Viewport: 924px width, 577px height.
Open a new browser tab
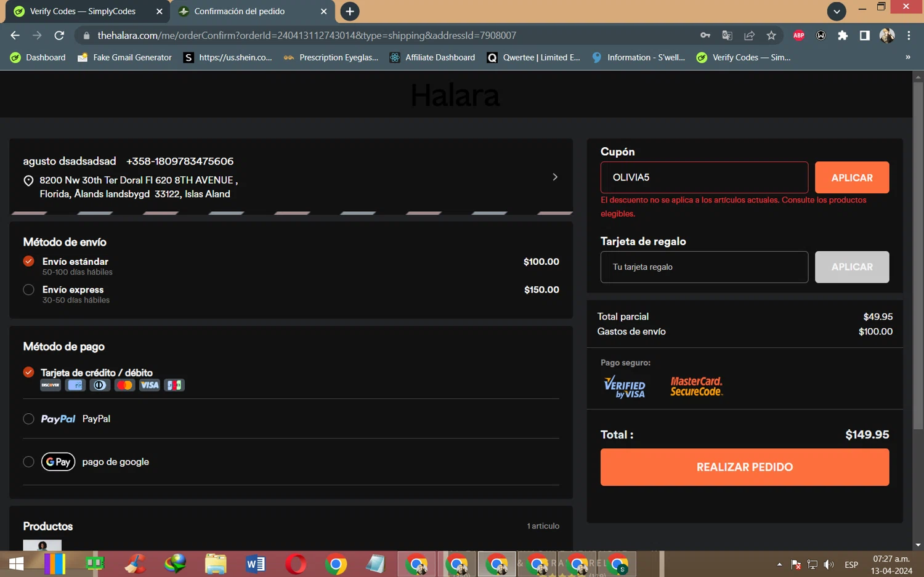pyautogui.click(x=350, y=11)
